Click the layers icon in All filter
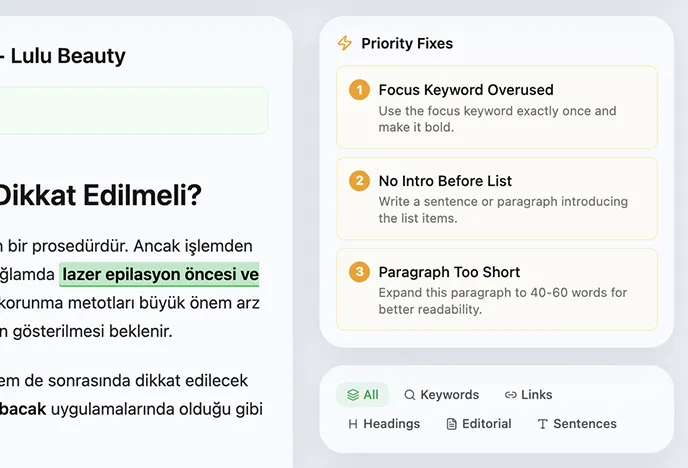688x468 pixels. point(352,395)
